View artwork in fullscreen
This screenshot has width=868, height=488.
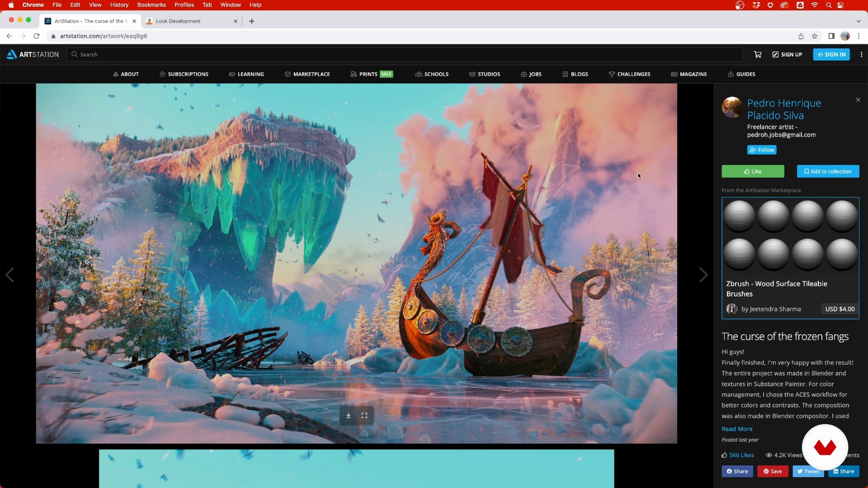[x=364, y=415]
